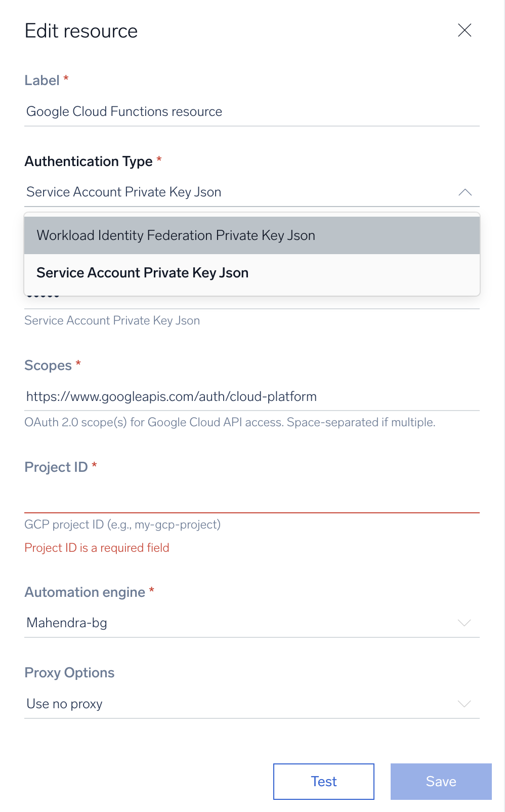Choose Service Account Private Key Json option

point(252,273)
